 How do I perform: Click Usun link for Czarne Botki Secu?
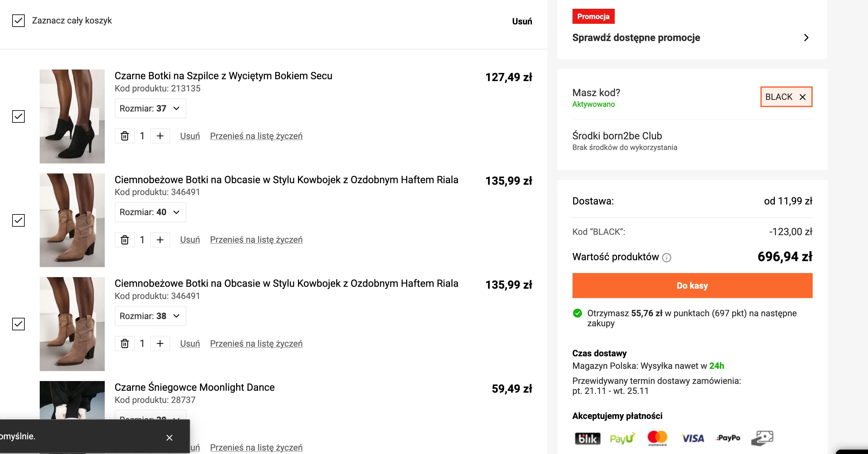(190, 136)
